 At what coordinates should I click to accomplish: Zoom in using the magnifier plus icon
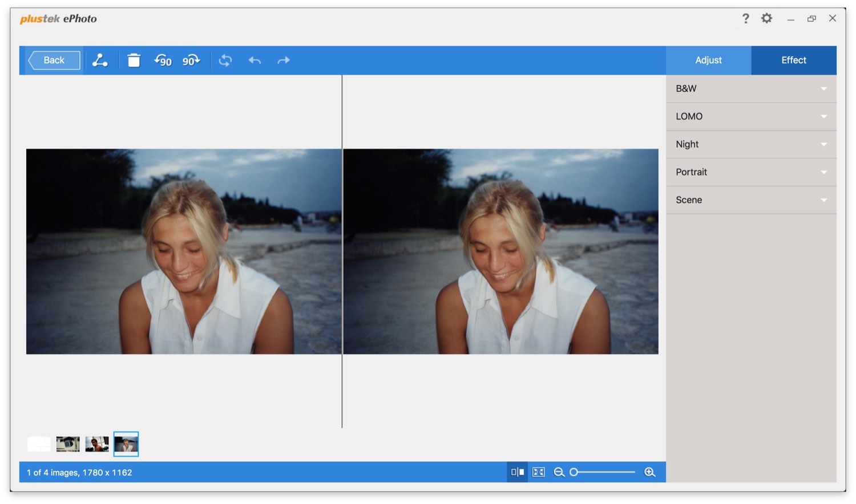(x=649, y=472)
